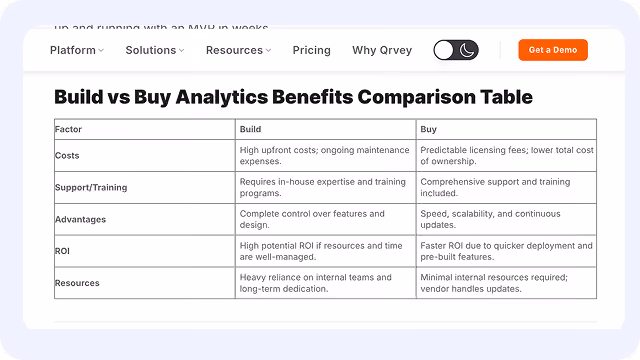Expand the Resources dropdown chevron
640x360 pixels.
(268, 51)
